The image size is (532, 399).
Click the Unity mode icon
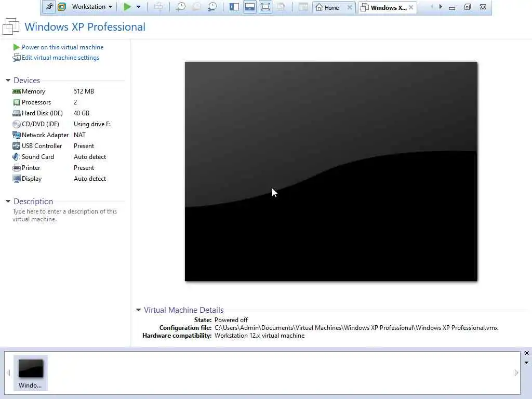point(281,7)
